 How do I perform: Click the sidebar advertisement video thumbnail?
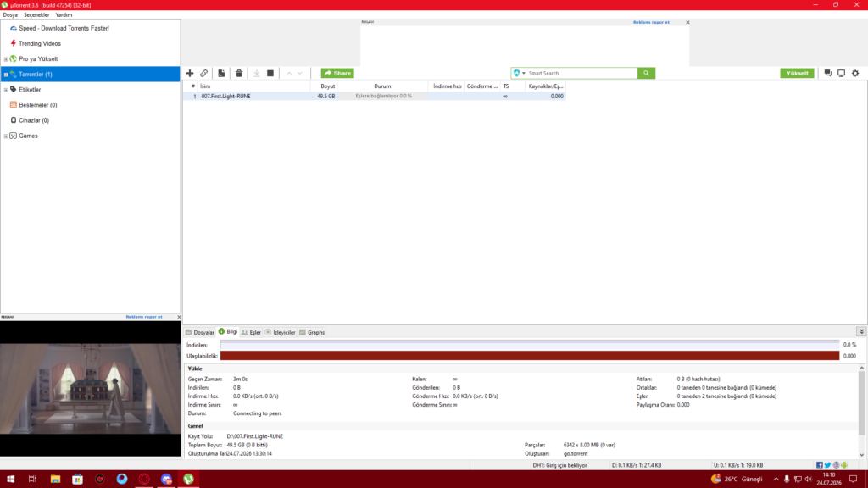point(90,388)
